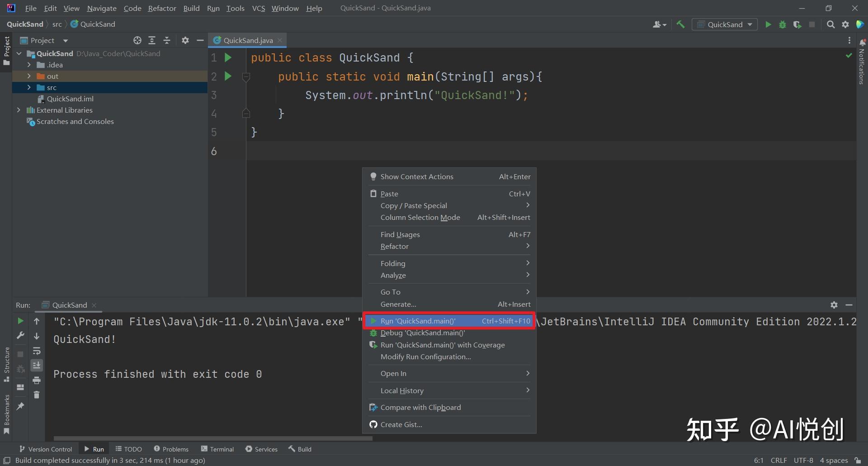Click the colorful JetBrains icon at top right
868x466 pixels.
click(x=860, y=24)
